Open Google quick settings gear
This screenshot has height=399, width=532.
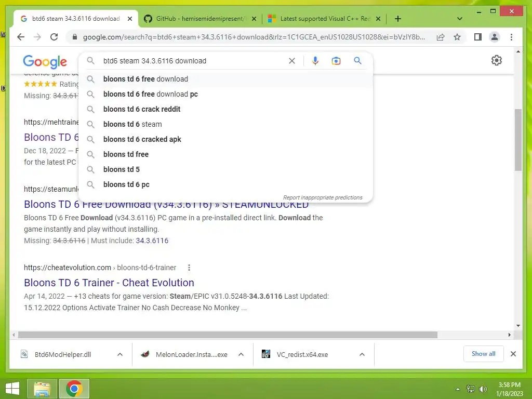496,60
